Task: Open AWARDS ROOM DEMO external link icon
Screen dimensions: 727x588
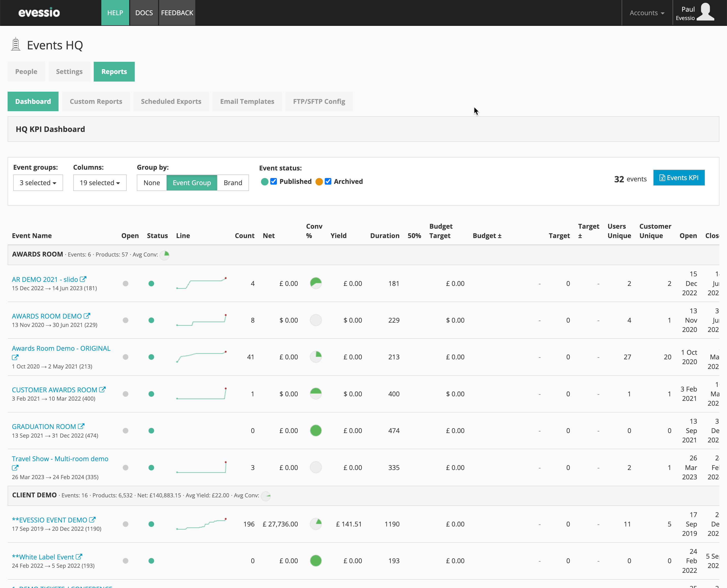Action: (x=87, y=316)
